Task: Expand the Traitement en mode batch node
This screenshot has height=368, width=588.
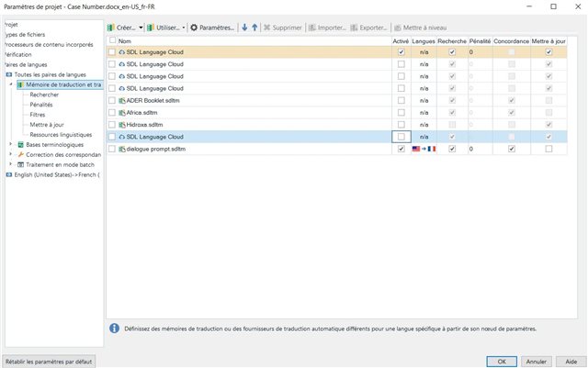Action: point(10,164)
